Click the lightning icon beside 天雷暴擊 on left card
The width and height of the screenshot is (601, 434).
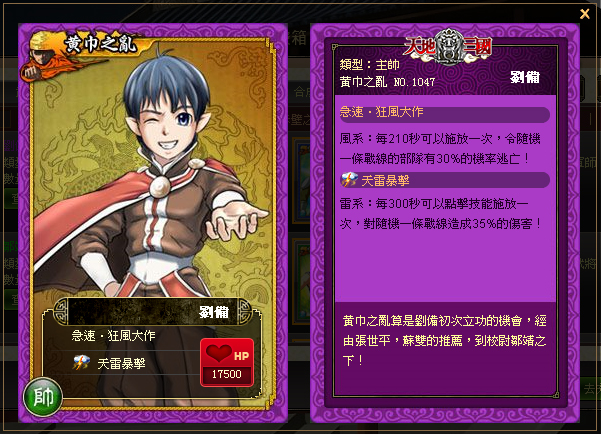click(x=81, y=363)
